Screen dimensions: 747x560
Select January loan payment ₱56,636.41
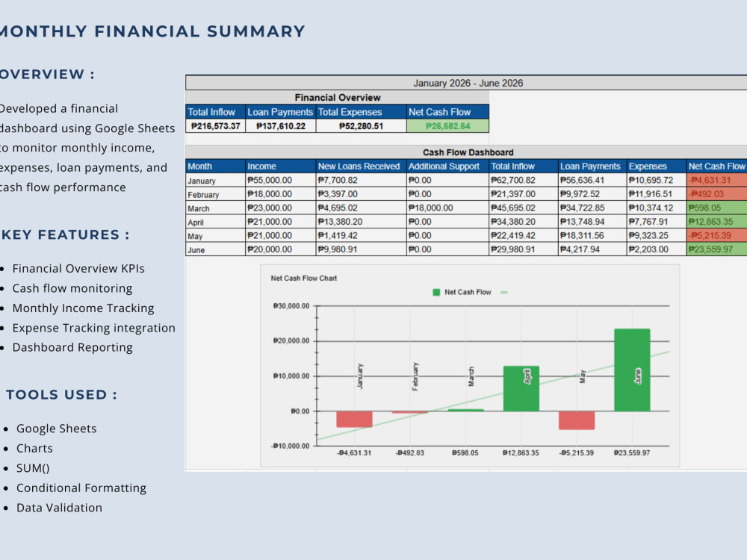tap(582, 180)
